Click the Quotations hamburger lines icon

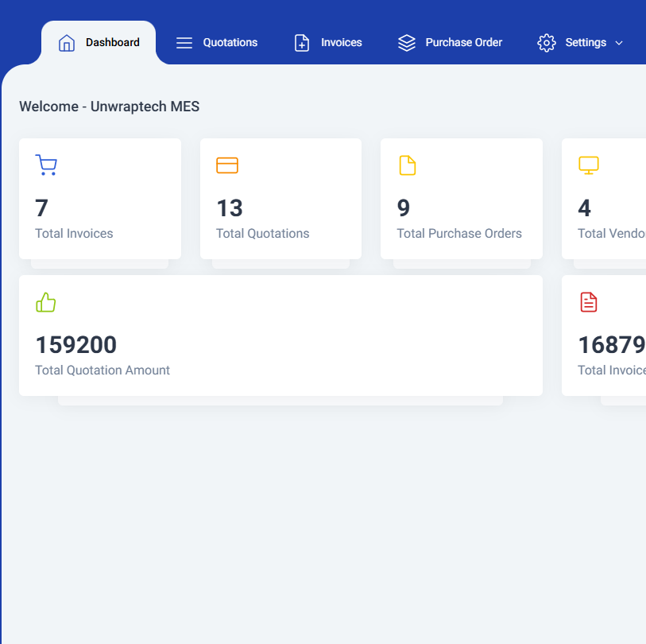click(x=184, y=43)
